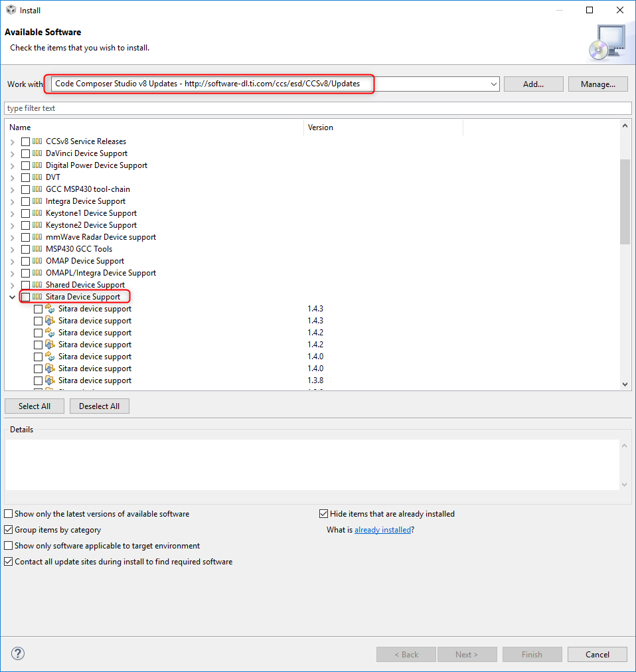Click the category icon beside mmWave Radar Device support
This screenshot has height=672, width=636.
tap(37, 237)
